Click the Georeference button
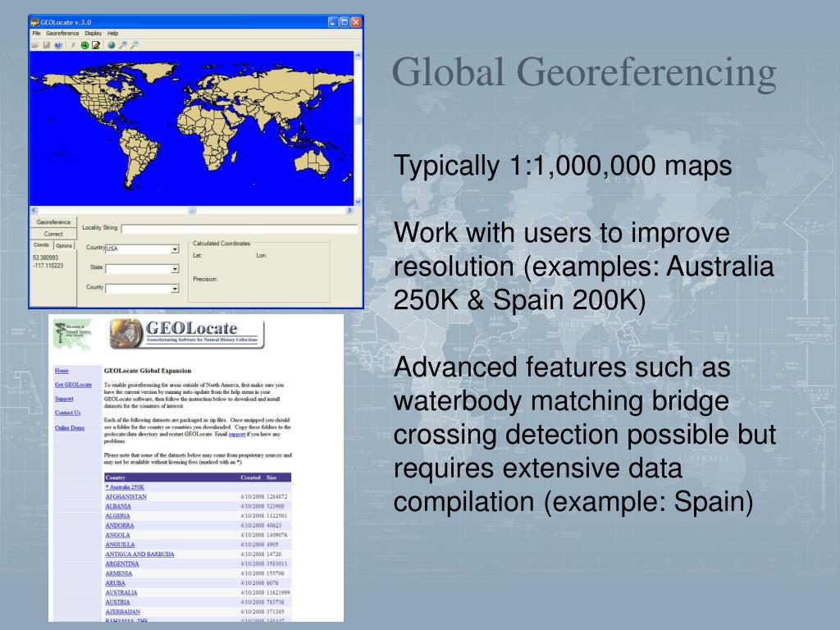The image size is (840, 630). (x=53, y=221)
